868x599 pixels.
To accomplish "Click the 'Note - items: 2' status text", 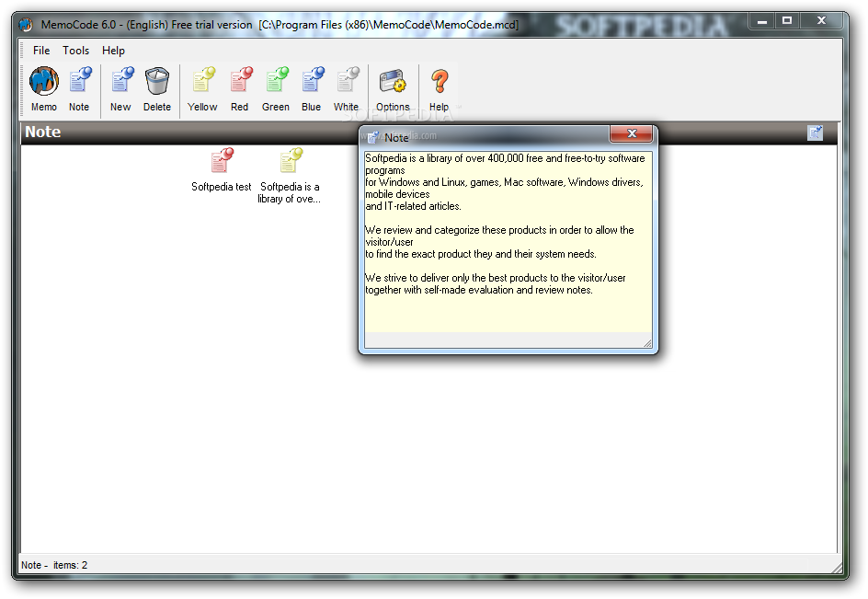I will [x=54, y=565].
